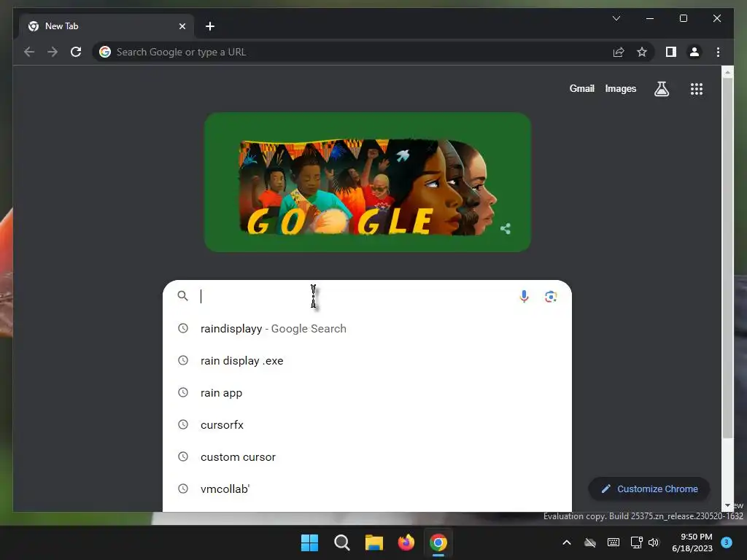Open the Chrome three-dot menu

pos(718,52)
